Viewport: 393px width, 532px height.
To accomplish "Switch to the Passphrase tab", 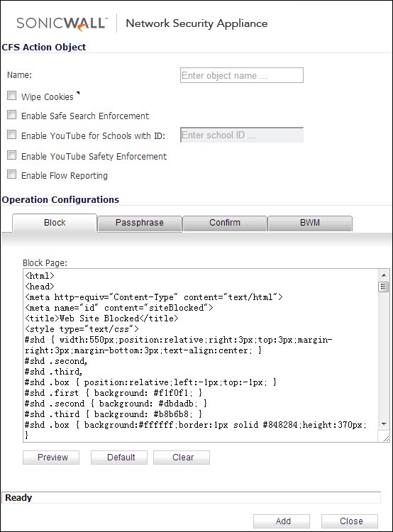I will pos(140,223).
